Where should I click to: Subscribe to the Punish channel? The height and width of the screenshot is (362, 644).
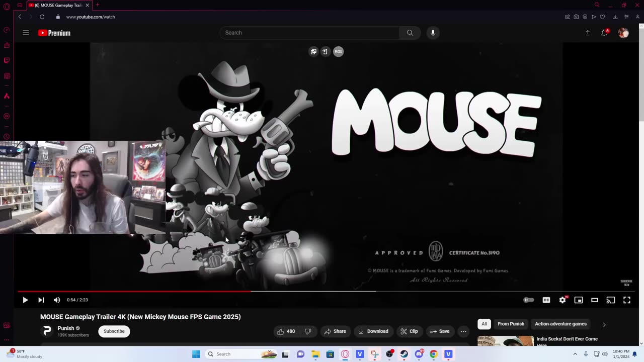114,331
